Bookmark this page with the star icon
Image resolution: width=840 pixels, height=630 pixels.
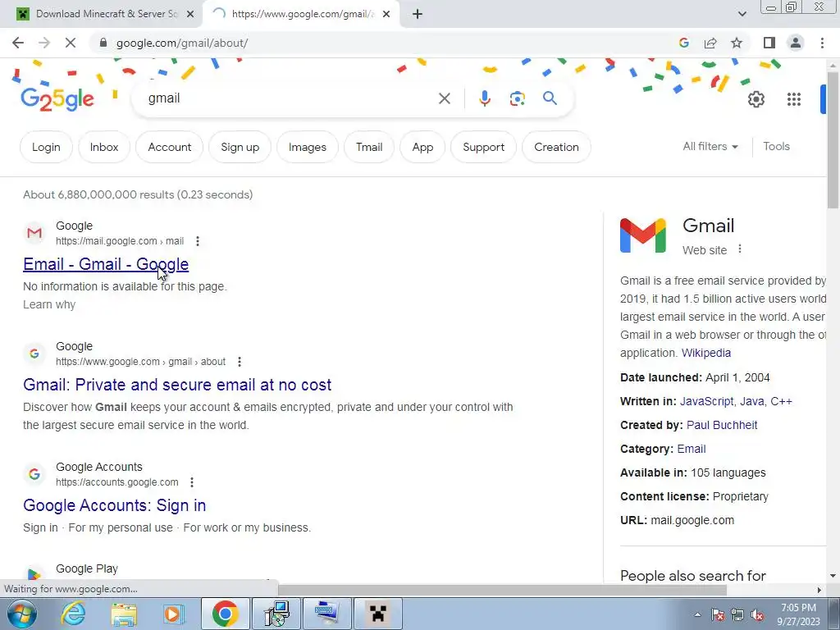coord(737,43)
